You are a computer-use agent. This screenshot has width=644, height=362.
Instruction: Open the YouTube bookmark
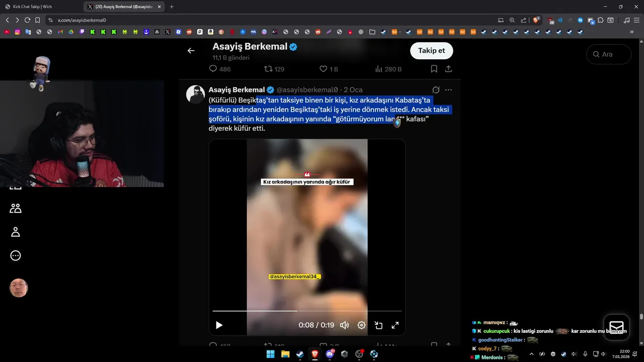(7, 32)
